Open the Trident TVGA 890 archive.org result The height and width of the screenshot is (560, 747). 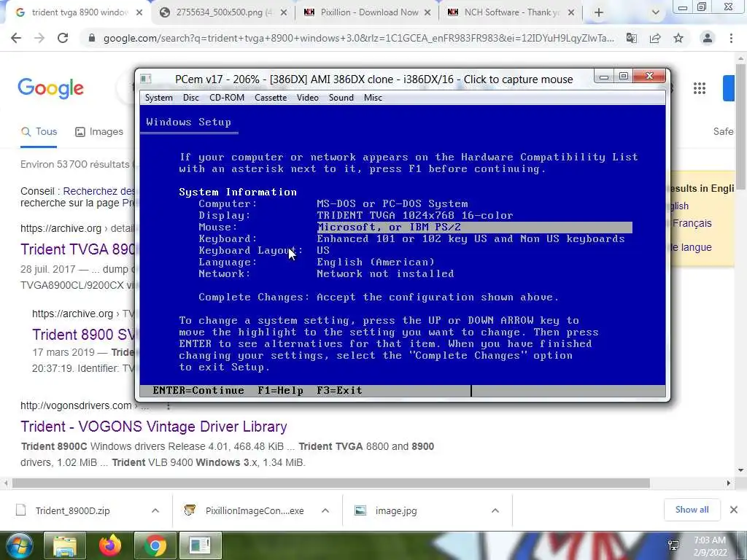pyautogui.click(x=77, y=249)
